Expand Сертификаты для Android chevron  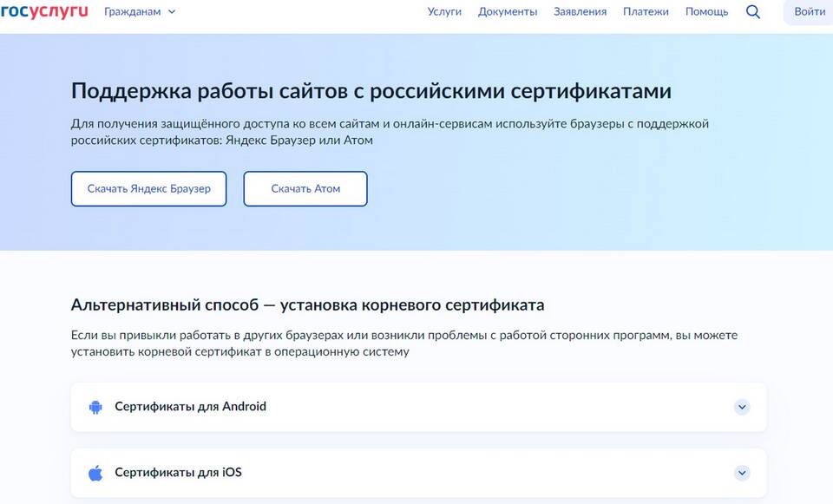pos(742,408)
